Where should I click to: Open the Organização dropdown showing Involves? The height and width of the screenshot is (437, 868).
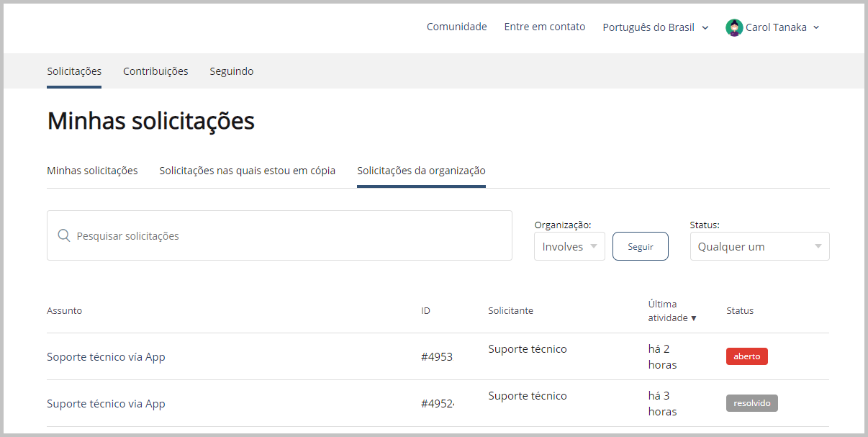[x=569, y=246]
